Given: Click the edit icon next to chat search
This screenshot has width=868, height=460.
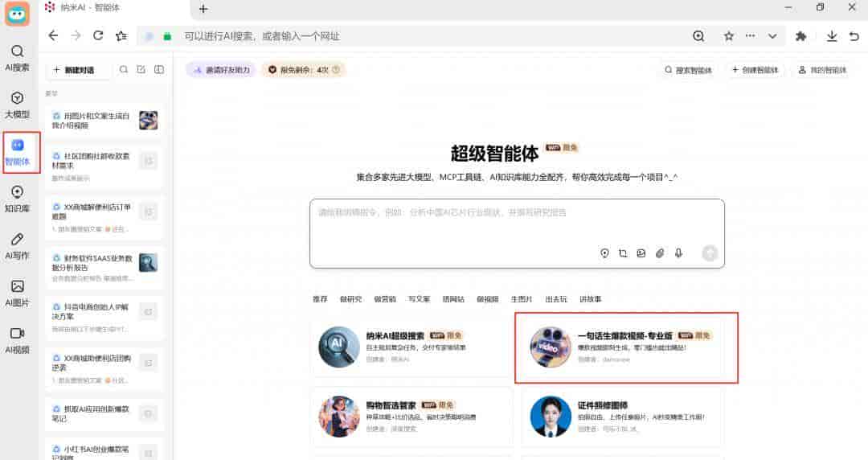Looking at the screenshot, I should click(141, 69).
